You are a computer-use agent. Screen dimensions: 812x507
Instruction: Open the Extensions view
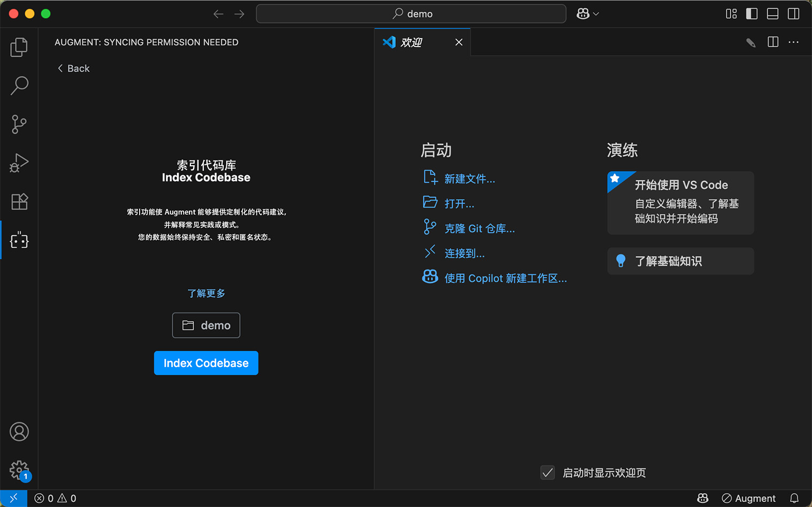point(19,202)
